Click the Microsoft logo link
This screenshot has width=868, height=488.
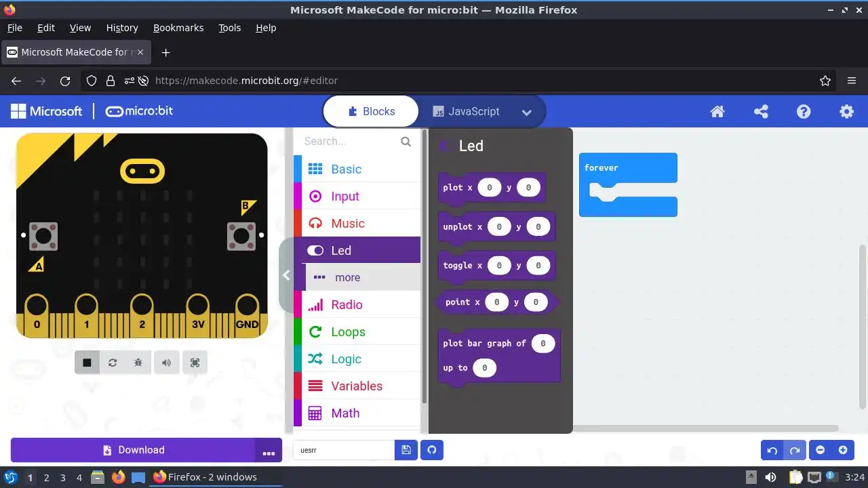coord(46,111)
